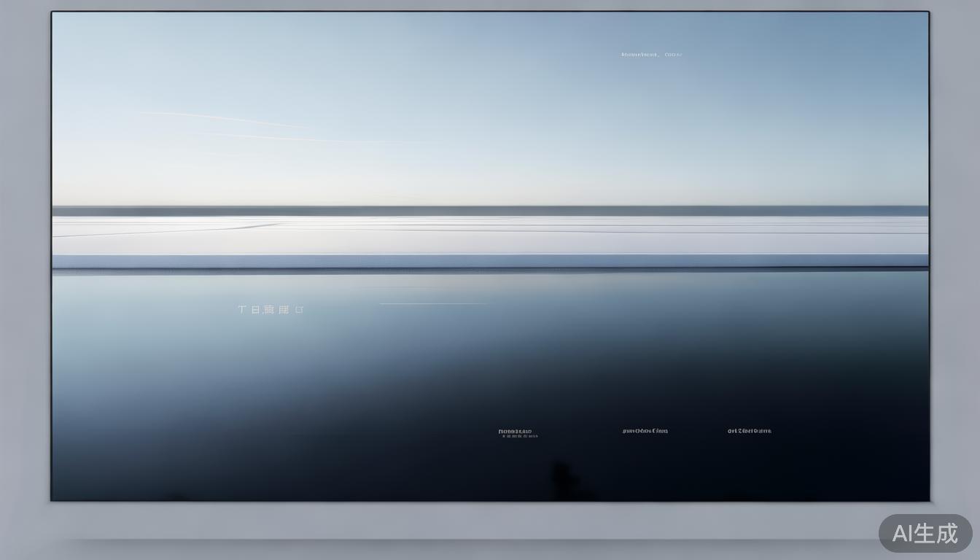This screenshot has height=560, width=980.
Task: Click the dark silhouette at the image's bottom edge
Action: click(562, 481)
